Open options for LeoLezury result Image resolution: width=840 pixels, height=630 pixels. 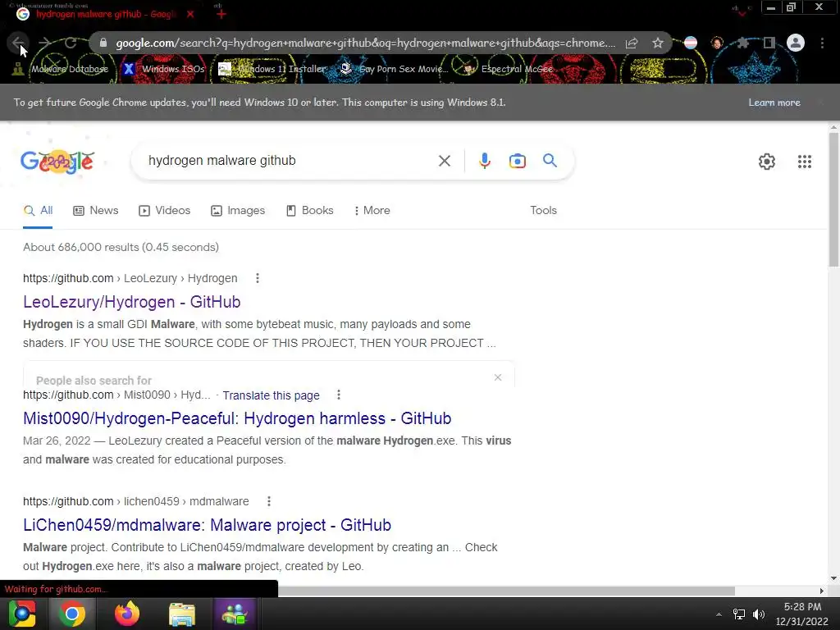(257, 278)
